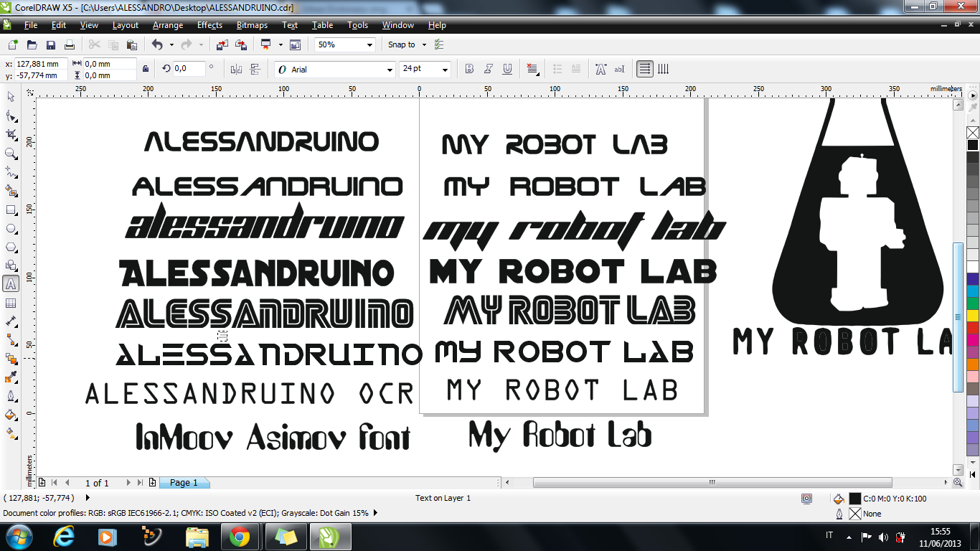The width and height of the screenshot is (980, 551).
Task: Click the Export icon
Action: (241, 44)
